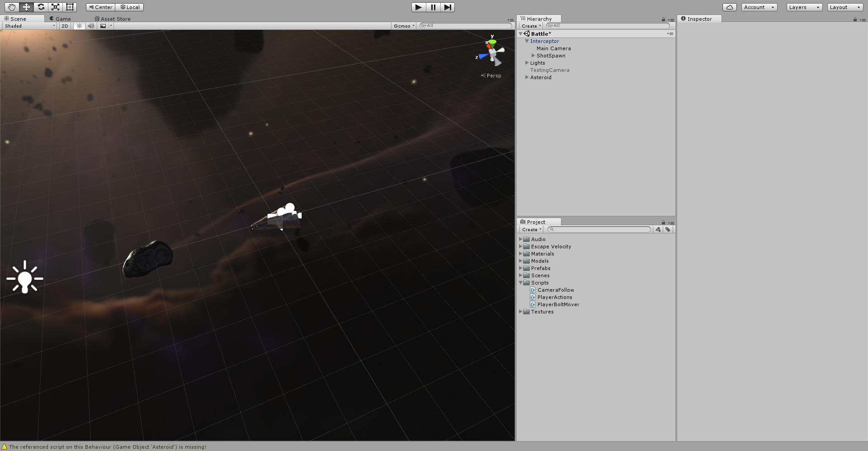Expand the Asteroid object
Viewport: 868px width, 451px height.
click(x=527, y=77)
